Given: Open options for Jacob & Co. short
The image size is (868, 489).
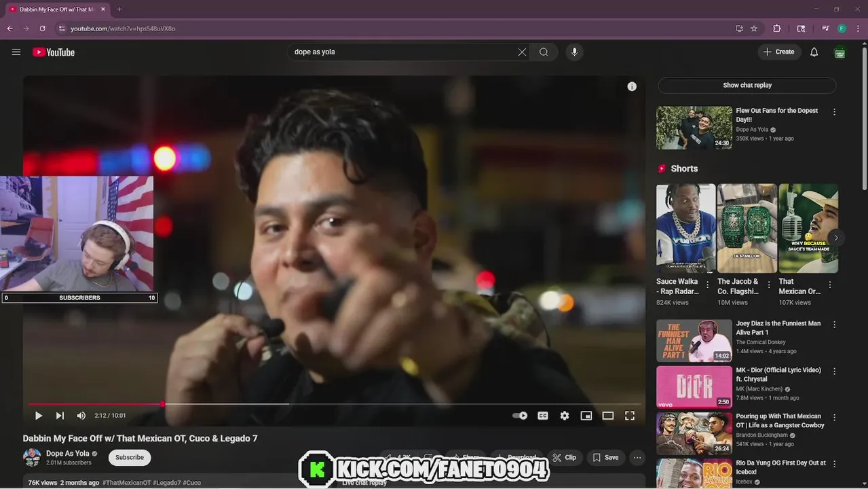Looking at the screenshot, I should (769, 285).
